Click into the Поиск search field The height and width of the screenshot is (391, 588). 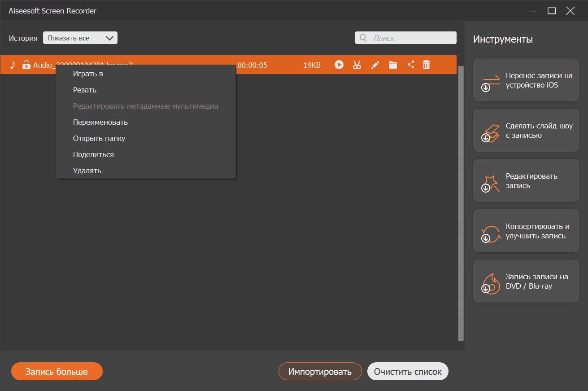[x=405, y=38]
